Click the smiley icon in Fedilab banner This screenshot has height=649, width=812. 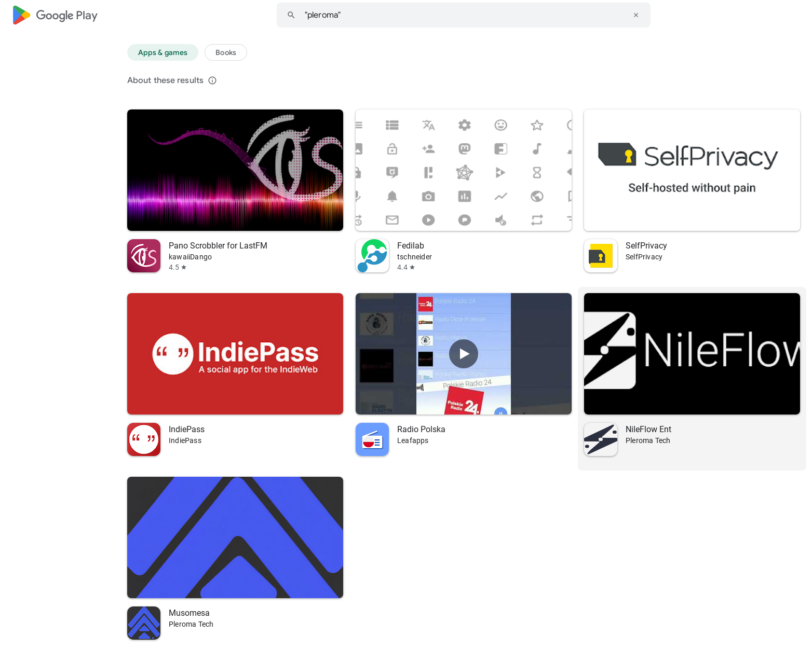(x=500, y=125)
